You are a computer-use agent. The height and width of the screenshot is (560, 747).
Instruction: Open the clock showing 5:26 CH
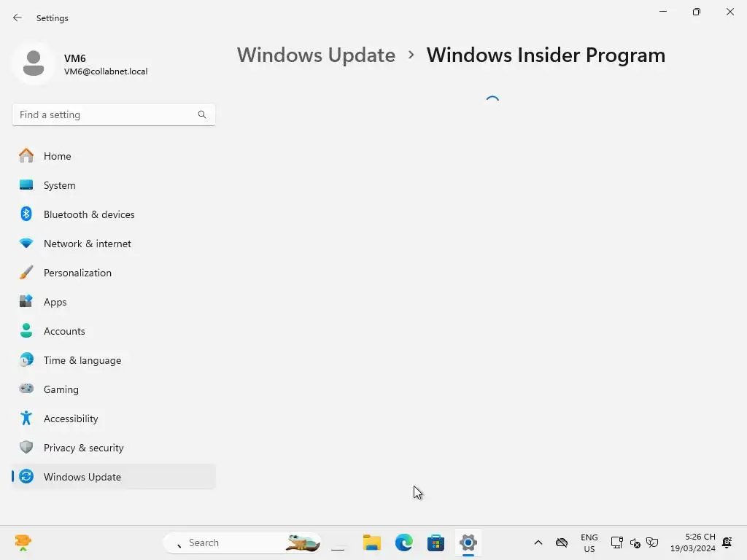tap(693, 542)
